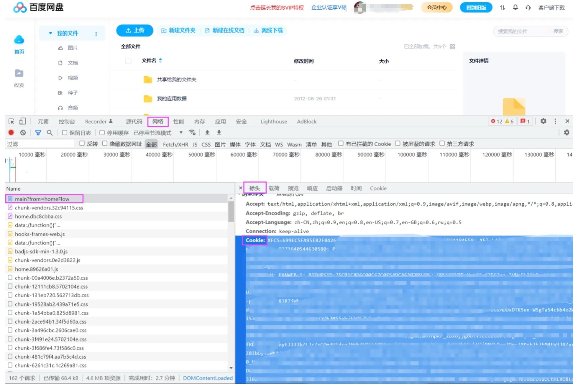Toggle 有已拦截的 Cookie checkbox
The width and height of the screenshot is (581, 392).
pos(341,143)
